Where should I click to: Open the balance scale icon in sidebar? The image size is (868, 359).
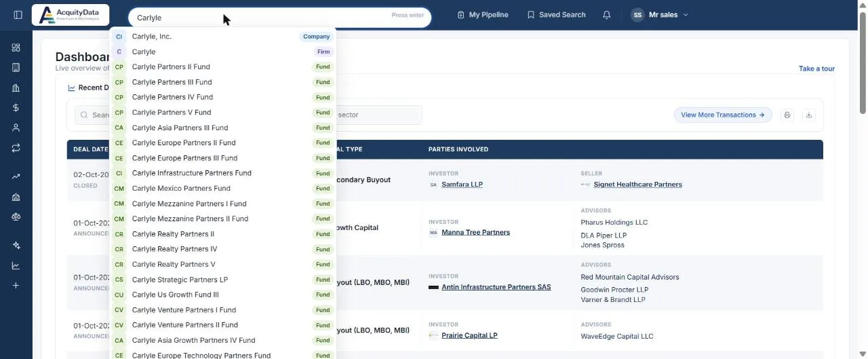pyautogui.click(x=16, y=216)
